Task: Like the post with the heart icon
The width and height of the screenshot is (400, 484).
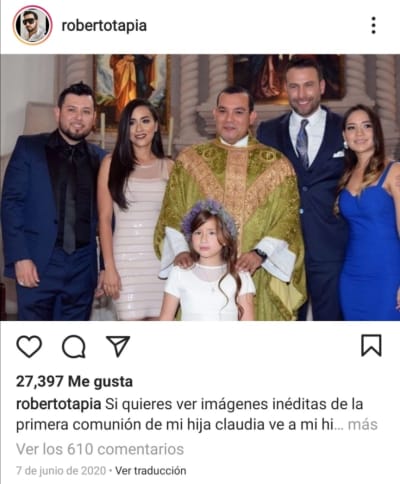Action: coord(29,347)
